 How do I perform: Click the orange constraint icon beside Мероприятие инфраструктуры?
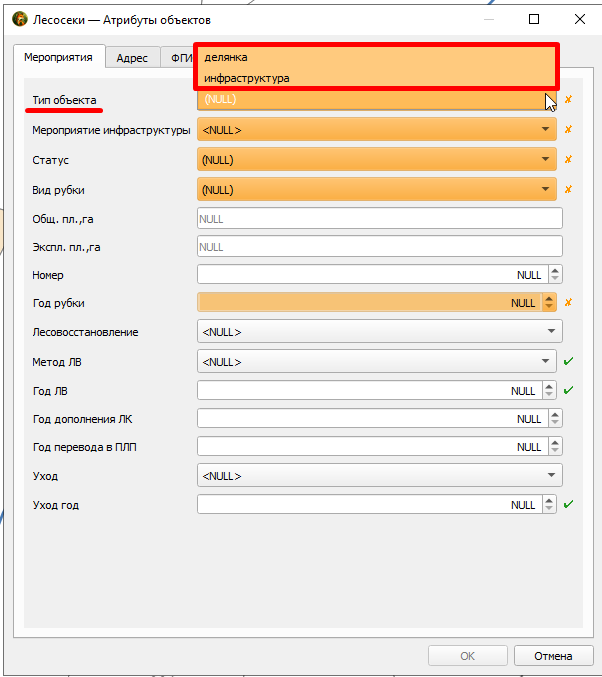point(568,129)
